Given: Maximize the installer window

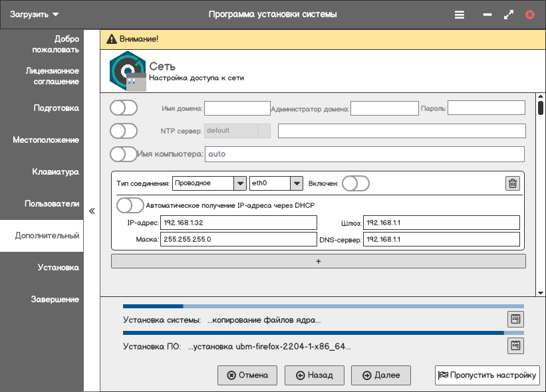Looking at the screenshot, I should (509, 14).
